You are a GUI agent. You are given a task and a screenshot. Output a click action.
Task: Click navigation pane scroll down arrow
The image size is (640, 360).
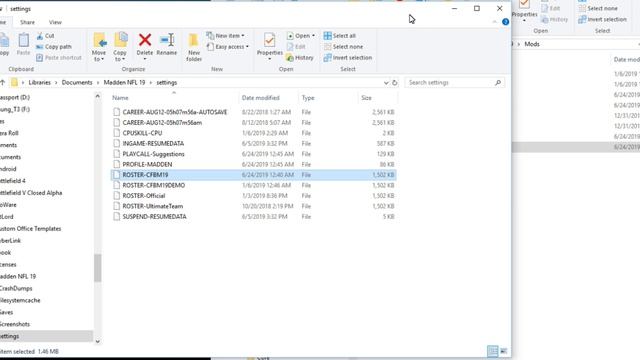(98, 342)
